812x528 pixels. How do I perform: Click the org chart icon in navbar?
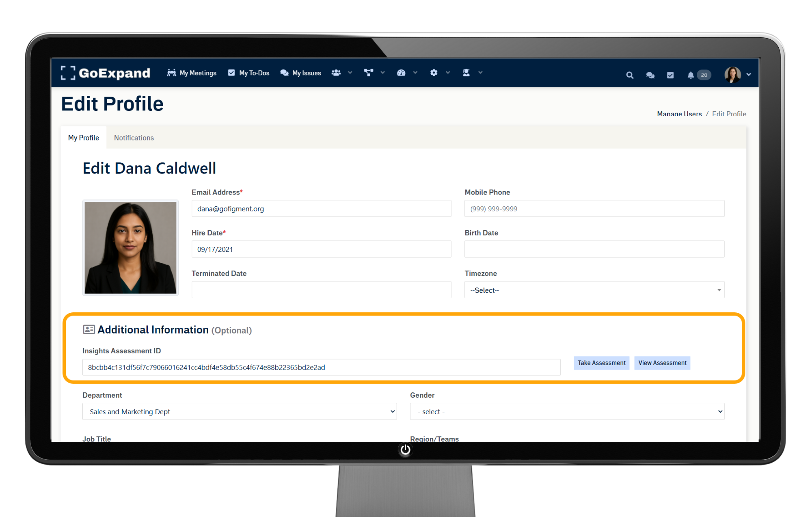(x=369, y=73)
